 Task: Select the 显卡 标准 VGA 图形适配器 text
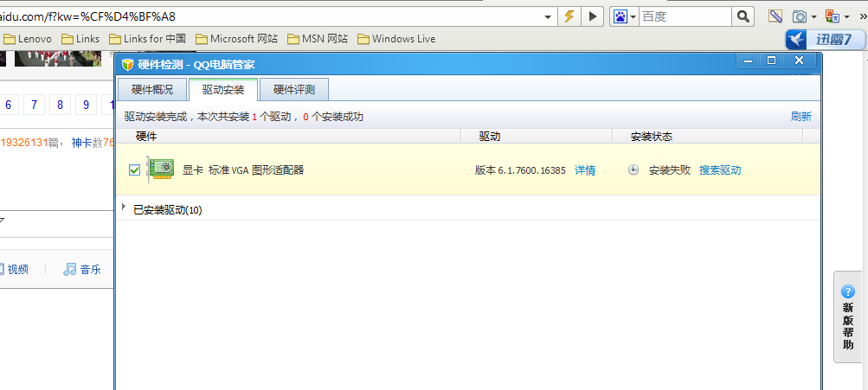243,169
